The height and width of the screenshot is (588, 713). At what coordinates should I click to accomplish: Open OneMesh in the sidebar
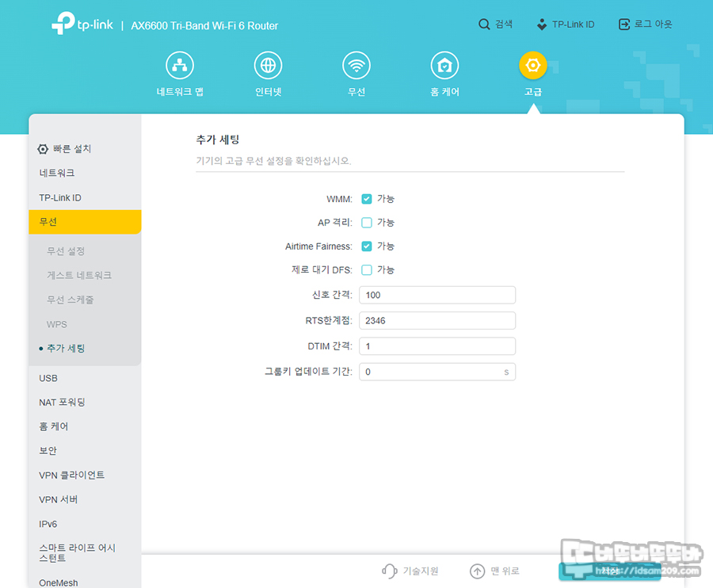58,582
